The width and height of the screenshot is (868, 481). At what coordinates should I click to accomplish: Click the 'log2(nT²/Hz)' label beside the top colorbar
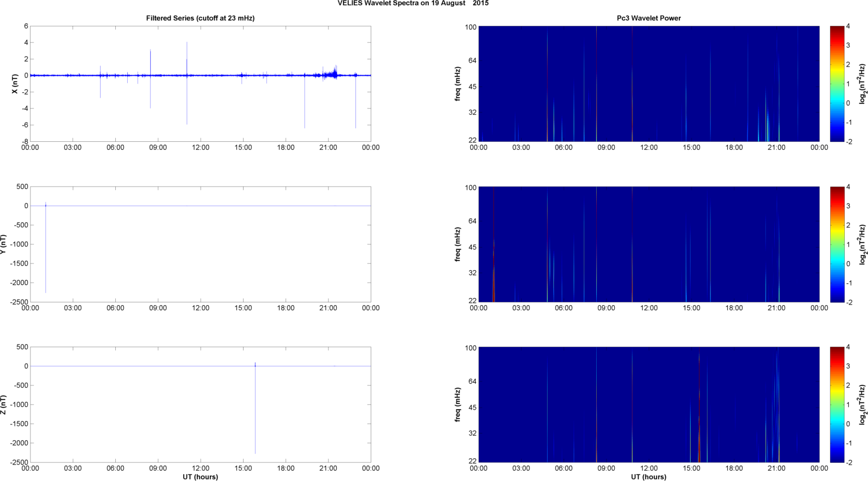[862, 84]
